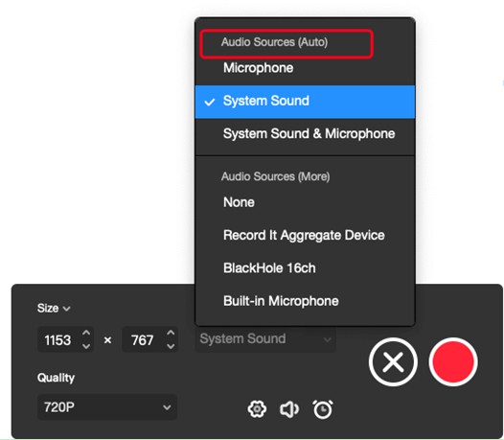The width and height of the screenshot is (504, 440).
Task: Open the System Sound audio dropdown
Action: [x=265, y=339]
